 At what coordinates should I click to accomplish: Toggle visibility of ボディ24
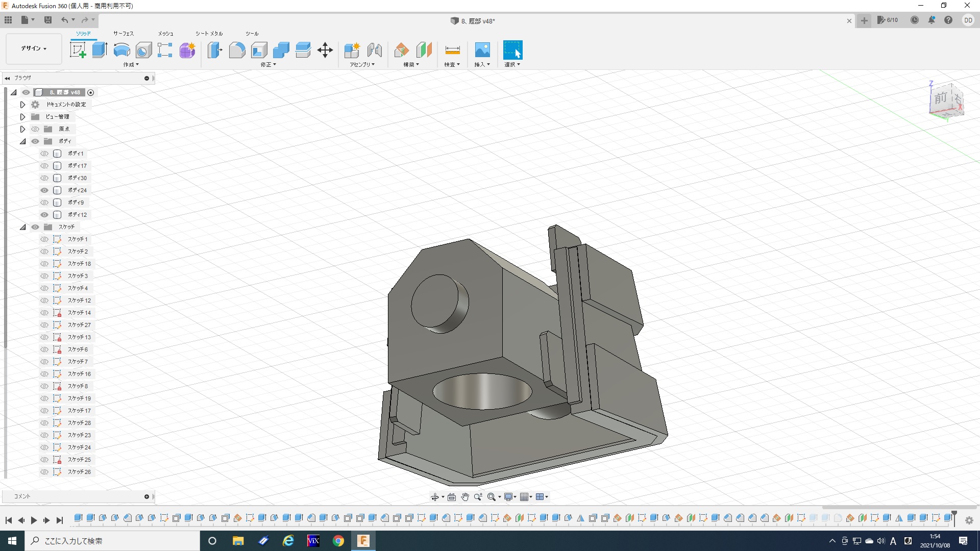[44, 190]
